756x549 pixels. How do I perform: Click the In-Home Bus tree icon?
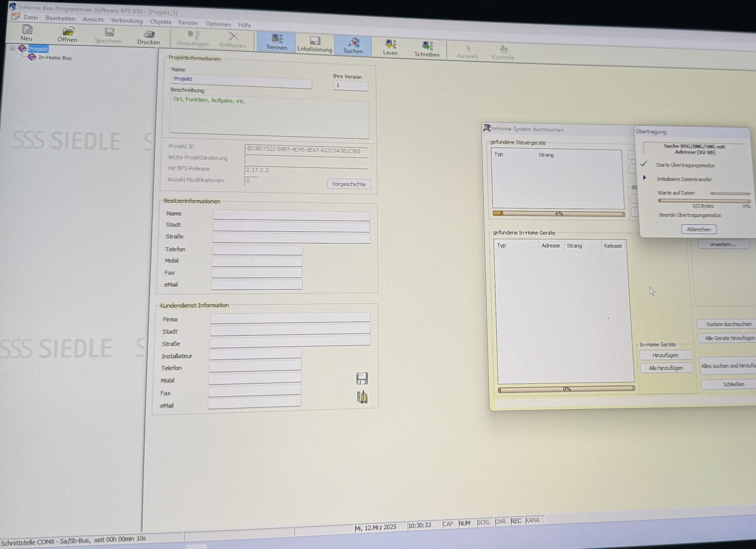(x=32, y=57)
